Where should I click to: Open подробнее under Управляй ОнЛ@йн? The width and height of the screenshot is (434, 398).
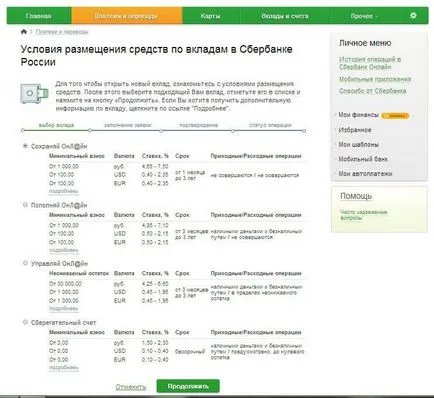coord(63,309)
